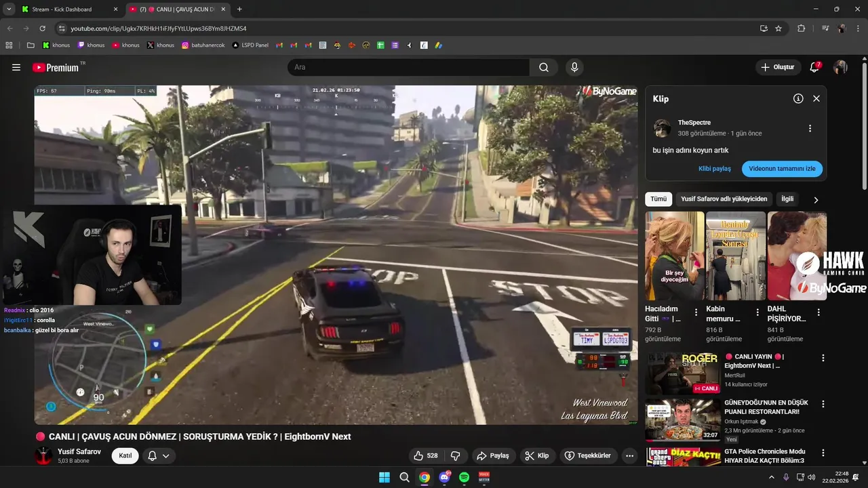Go to YouTube Premium home logo
The width and height of the screenshot is (868, 488).
[56, 67]
